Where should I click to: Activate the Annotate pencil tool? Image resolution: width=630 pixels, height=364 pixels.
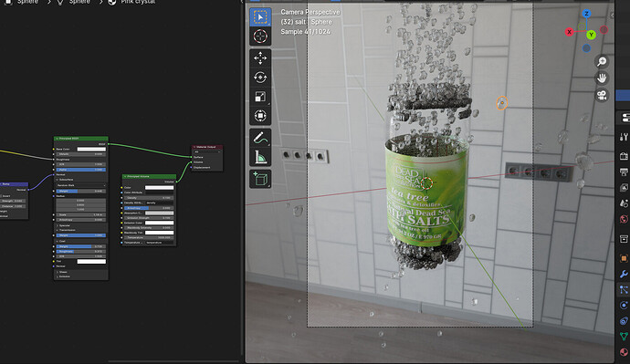click(x=260, y=138)
